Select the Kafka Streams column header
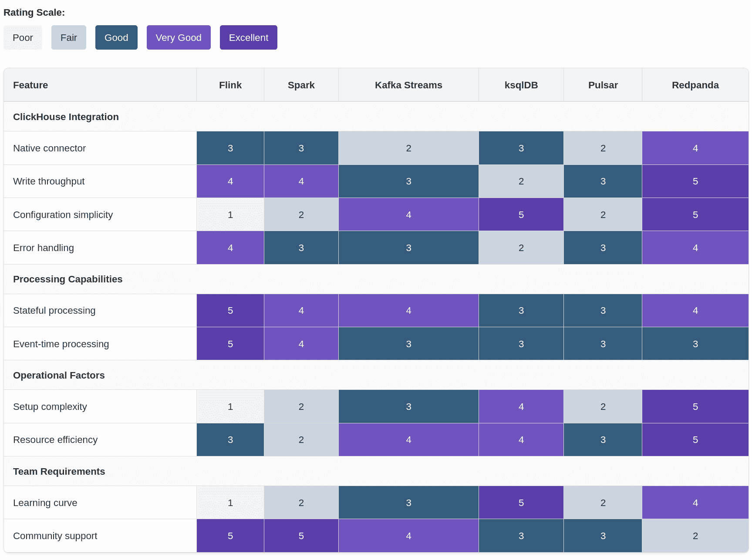The image size is (752, 560). click(408, 85)
